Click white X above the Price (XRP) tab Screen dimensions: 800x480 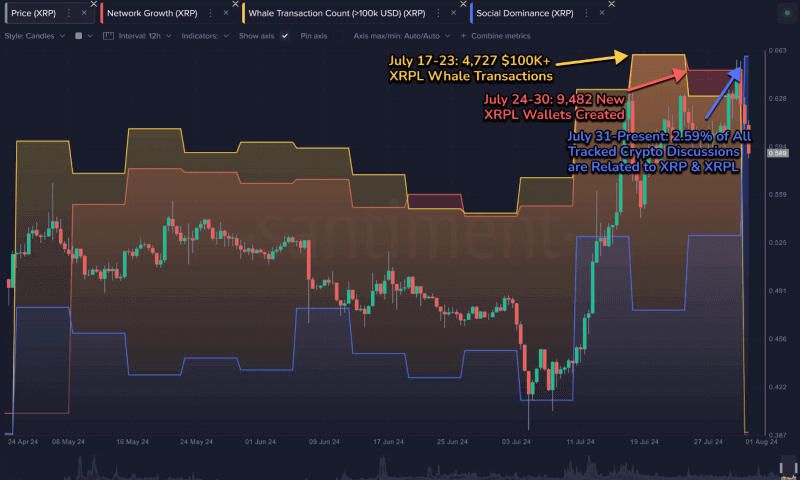(x=94, y=4)
